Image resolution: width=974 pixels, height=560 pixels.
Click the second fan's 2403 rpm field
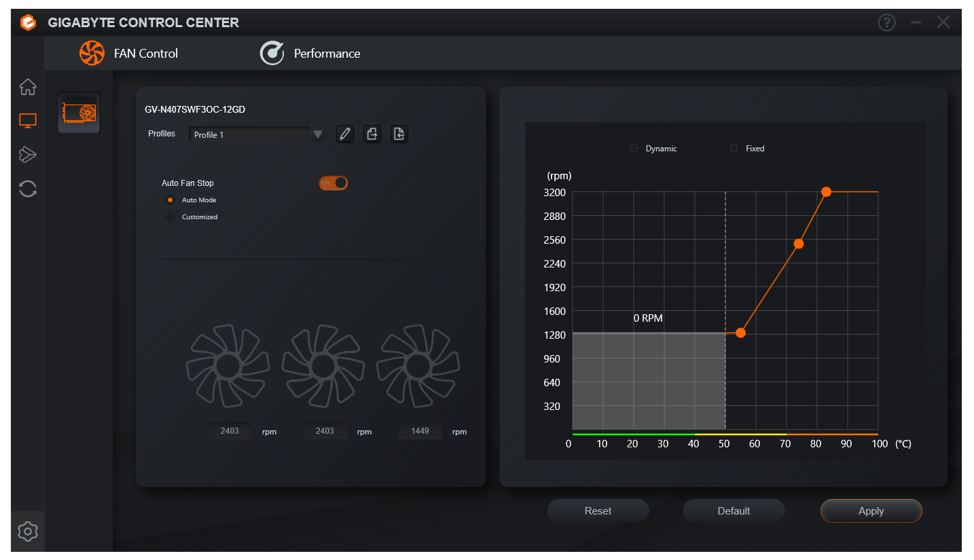click(x=325, y=431)
